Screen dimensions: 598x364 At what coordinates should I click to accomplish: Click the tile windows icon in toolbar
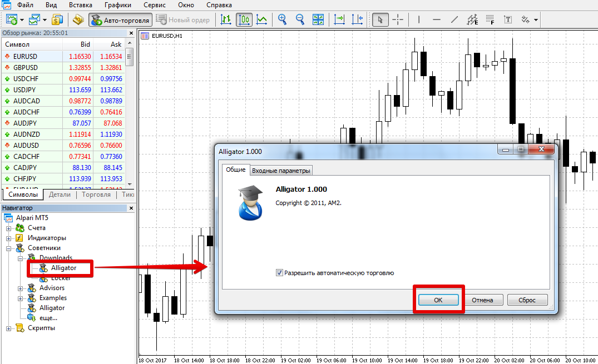(318, 20)
